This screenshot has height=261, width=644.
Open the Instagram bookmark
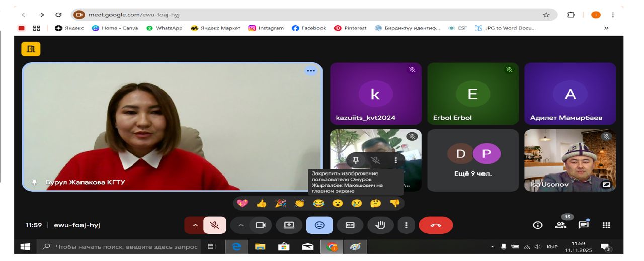tap(266, 28)
